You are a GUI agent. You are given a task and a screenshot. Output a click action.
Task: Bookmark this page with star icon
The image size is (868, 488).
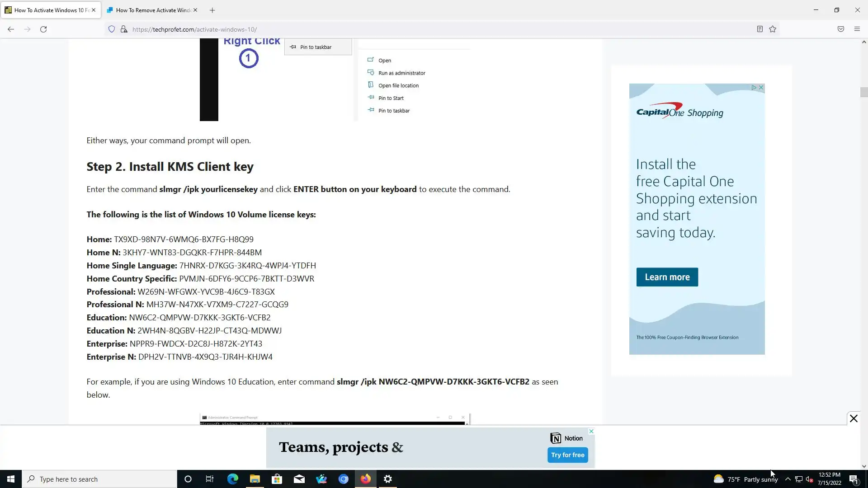tap(773, 29)
